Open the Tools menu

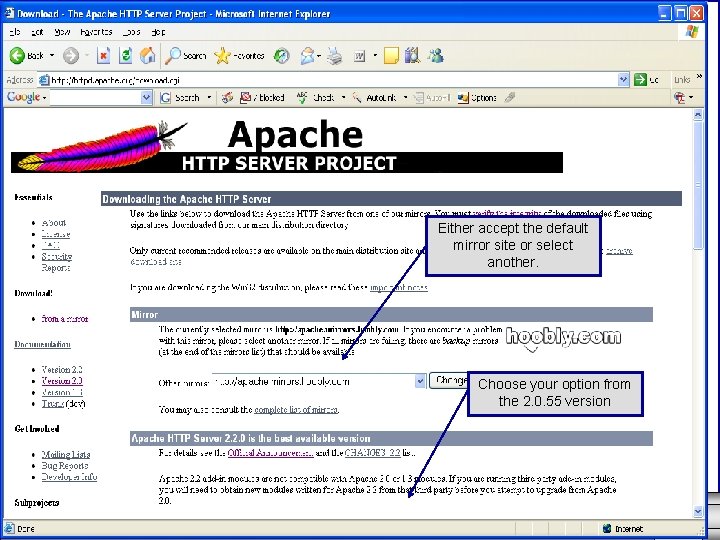coord(132,32)
